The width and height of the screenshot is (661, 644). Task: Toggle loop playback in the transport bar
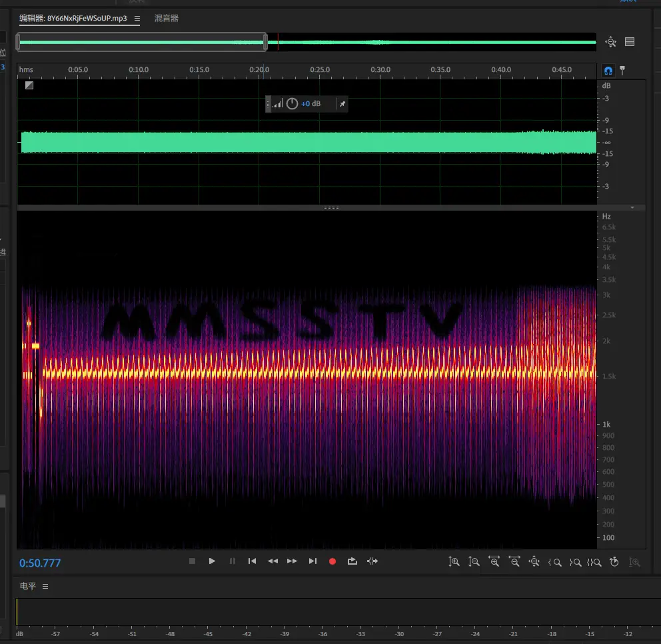click(x=352, y=561)
